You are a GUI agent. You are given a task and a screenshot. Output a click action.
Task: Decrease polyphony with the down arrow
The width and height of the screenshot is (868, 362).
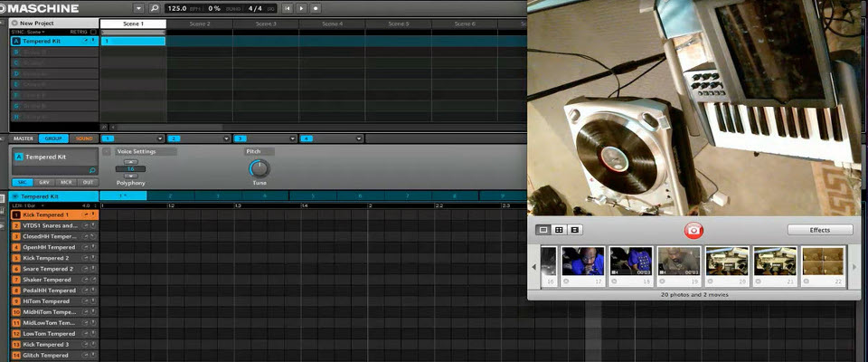(130, 176)
